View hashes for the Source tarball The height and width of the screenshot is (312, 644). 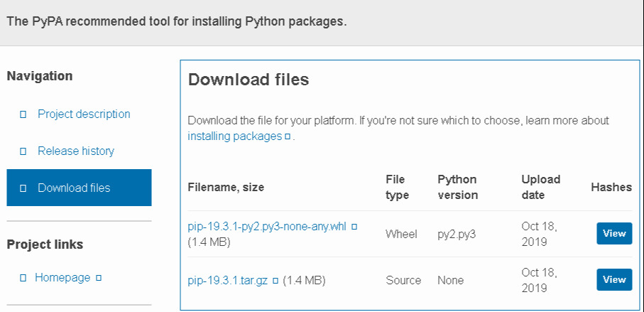613,279
